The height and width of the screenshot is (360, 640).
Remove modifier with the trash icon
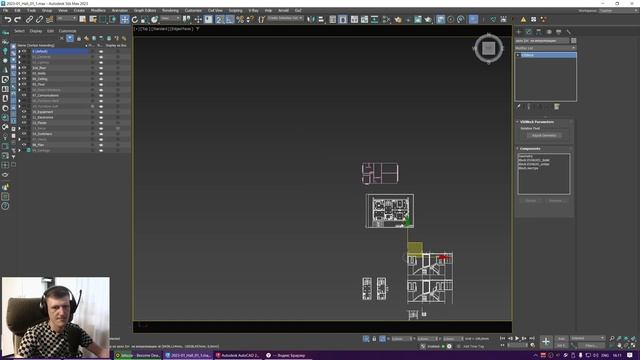(x=556, y=107)
